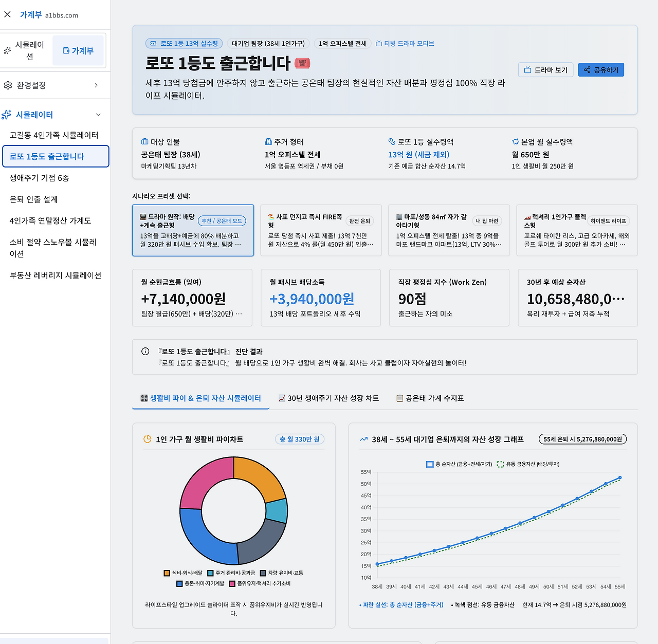Viewport: 658px width, 644px height.
Task: Go to 은퇴 인출 설계
Action: [x=55, y=199]
